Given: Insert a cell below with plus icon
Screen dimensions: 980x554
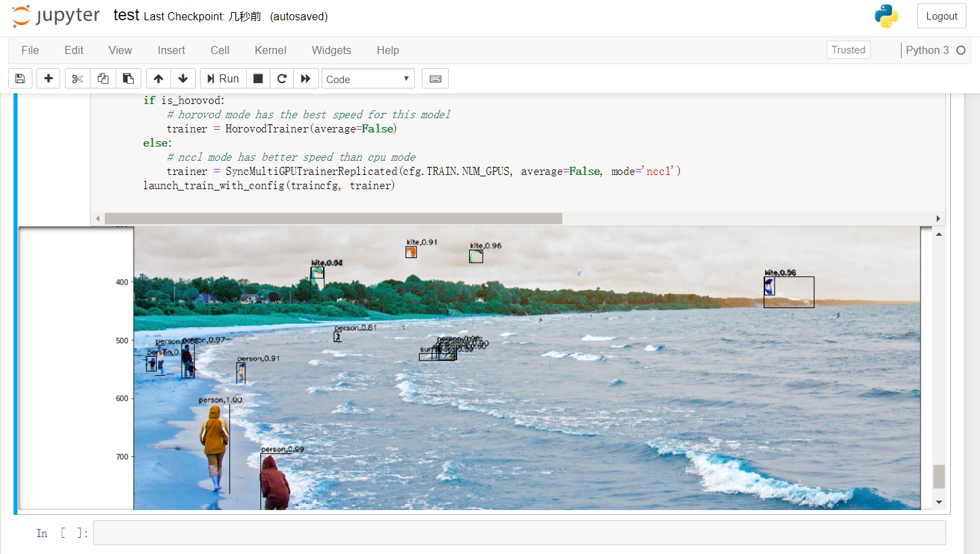Looking at the screenshot, I should point(49,78).
